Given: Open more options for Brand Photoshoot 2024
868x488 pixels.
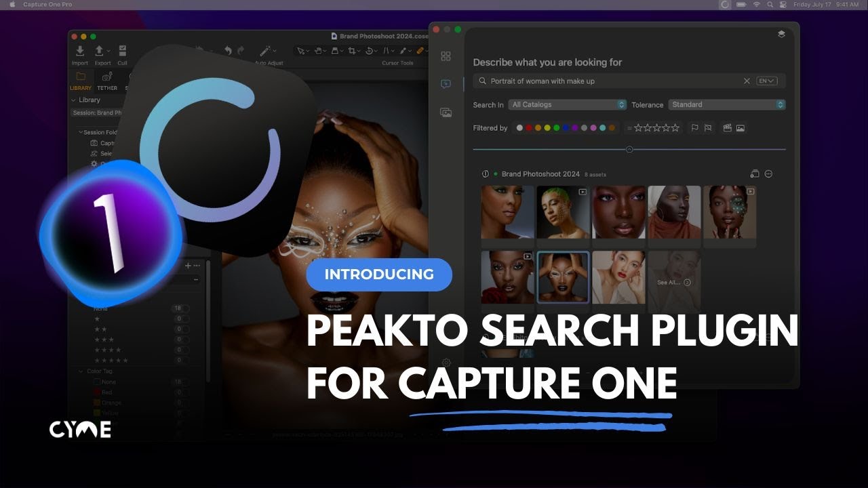Looking at the screenshot, I should (768, 174).
